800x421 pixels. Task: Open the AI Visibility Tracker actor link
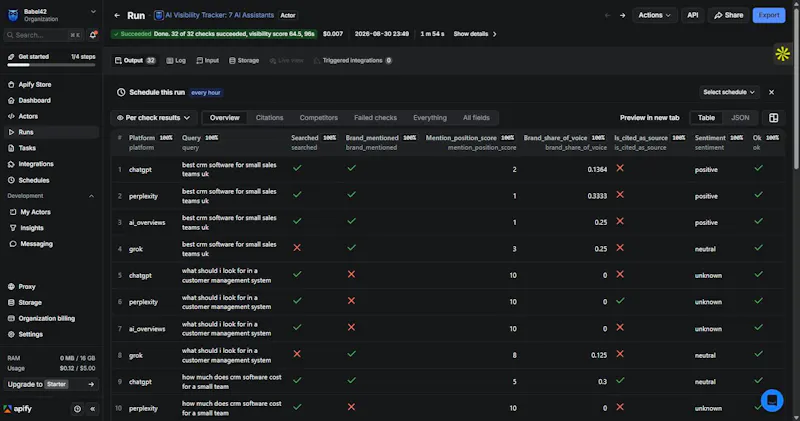point(214,15)
